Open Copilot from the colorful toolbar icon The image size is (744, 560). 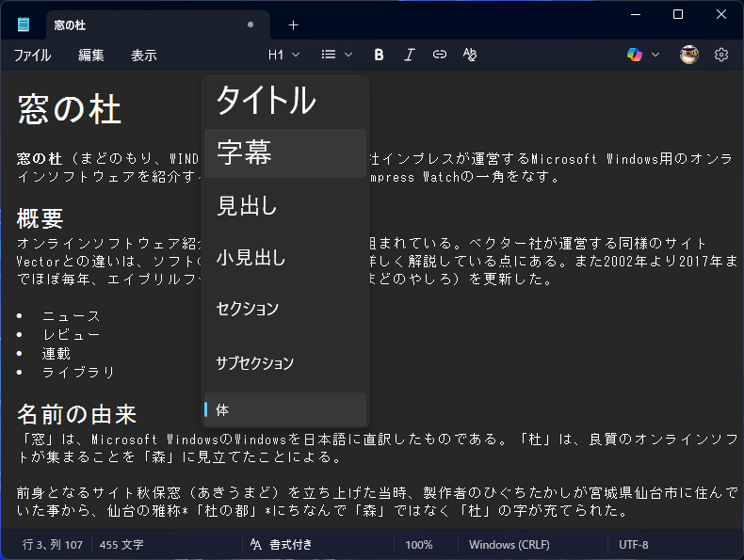[635, 55]
